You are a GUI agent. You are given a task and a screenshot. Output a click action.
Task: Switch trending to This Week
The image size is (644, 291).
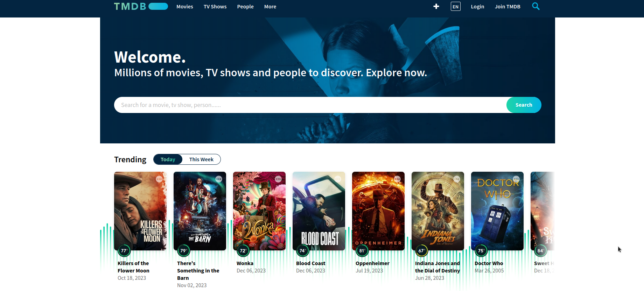(201, 159)
